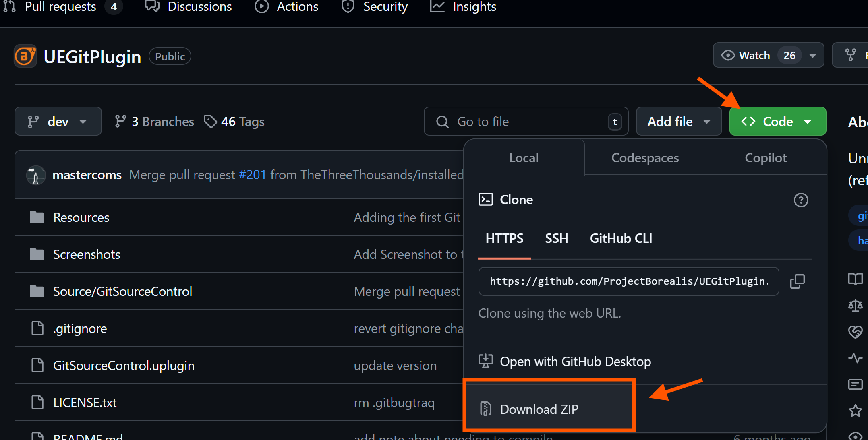Viewport: 868px width, 440px height.
Task: Open the Insights tab
Action: [463, 7]
